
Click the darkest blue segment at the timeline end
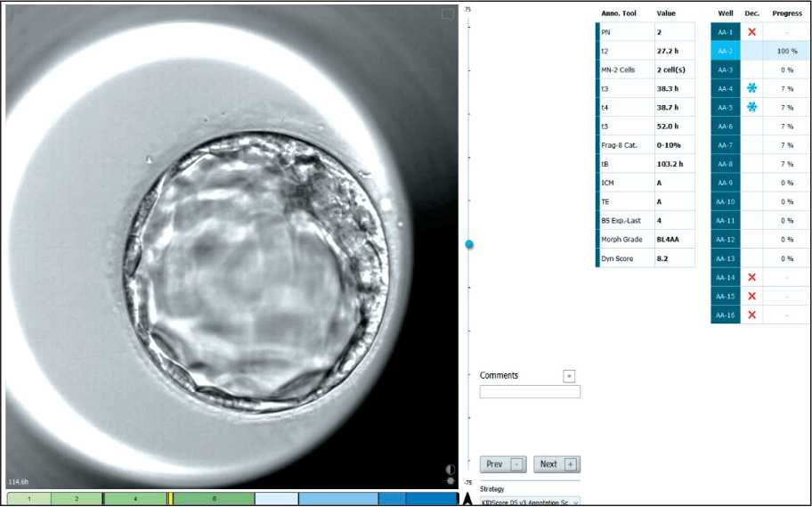coord(431,499)
